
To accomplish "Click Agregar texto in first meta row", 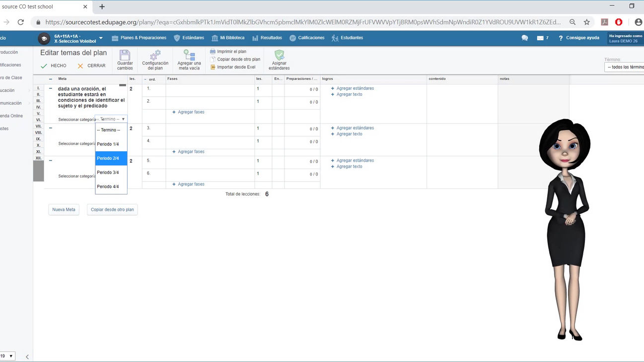I will (x=347, y=94).
